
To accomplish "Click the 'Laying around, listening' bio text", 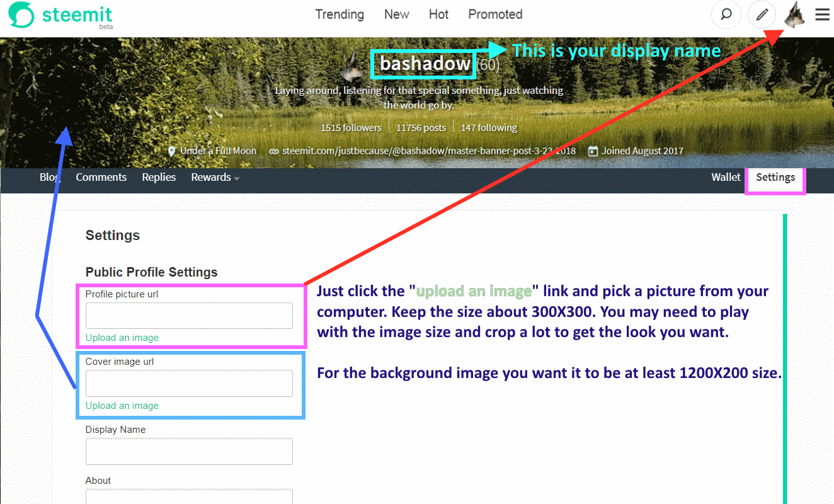I will 419,98.
